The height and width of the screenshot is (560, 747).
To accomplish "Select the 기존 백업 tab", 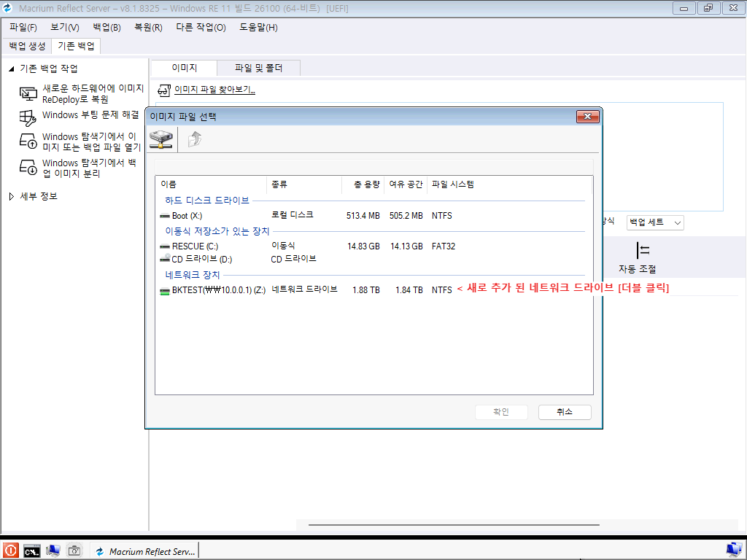I will (76, 46).
